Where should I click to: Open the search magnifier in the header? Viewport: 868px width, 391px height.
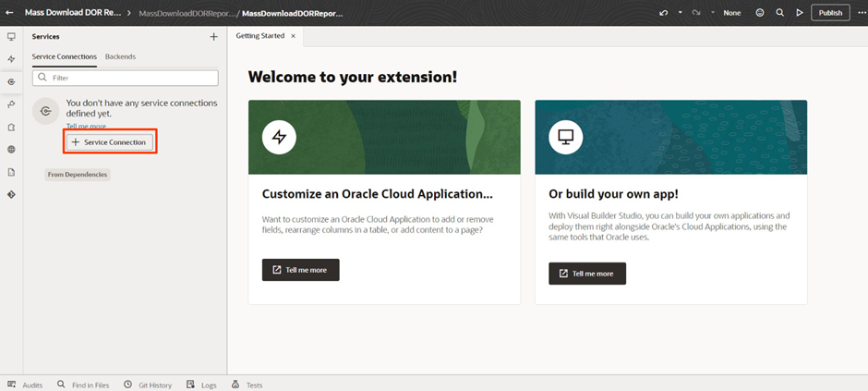coord(780,13)
